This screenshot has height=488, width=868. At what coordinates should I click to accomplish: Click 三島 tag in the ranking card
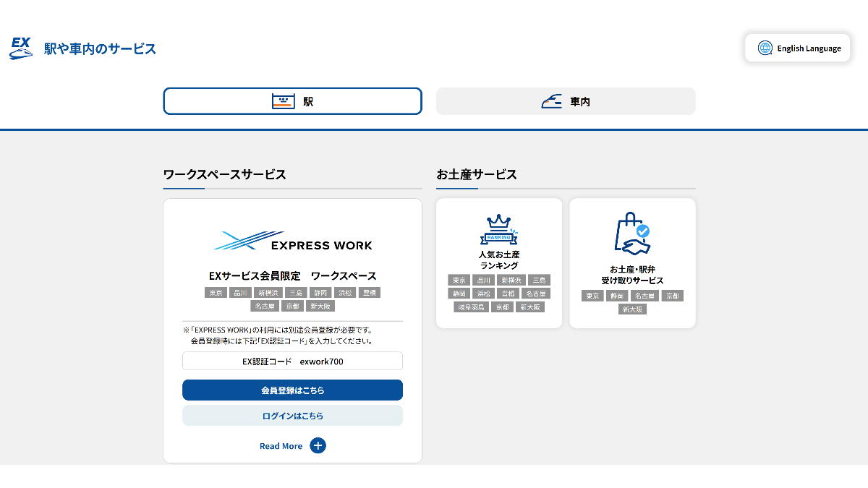pos(539,280)
